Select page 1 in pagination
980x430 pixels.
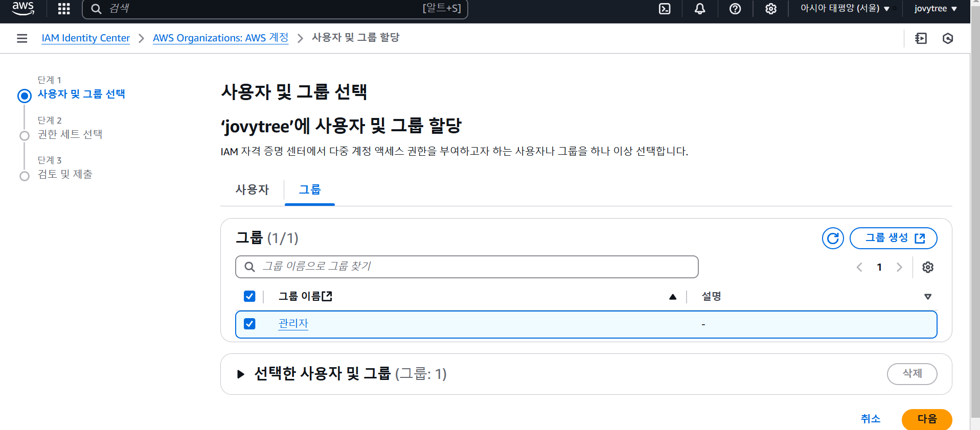click(879, 267)
